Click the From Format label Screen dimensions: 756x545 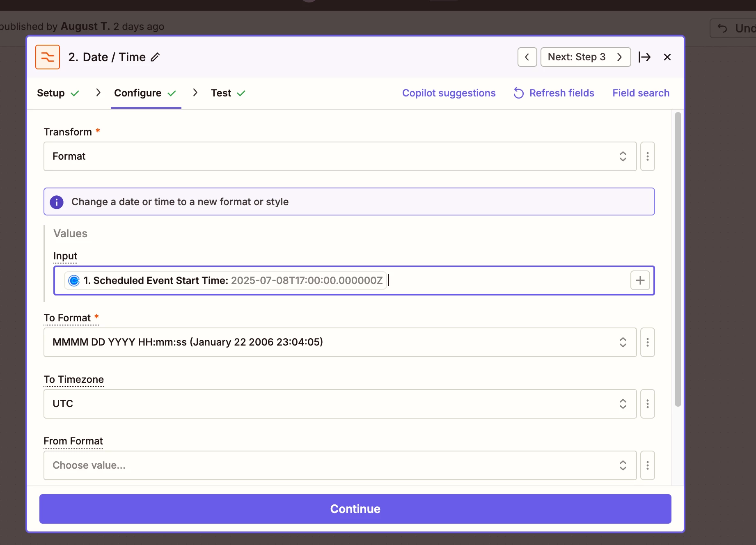pos(73,441)
